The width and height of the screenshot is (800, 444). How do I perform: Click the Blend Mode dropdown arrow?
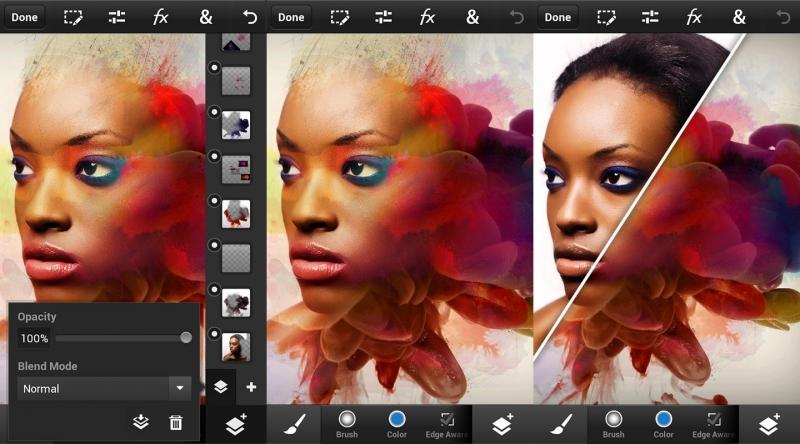pyautogui.click(x=179, y=388)
